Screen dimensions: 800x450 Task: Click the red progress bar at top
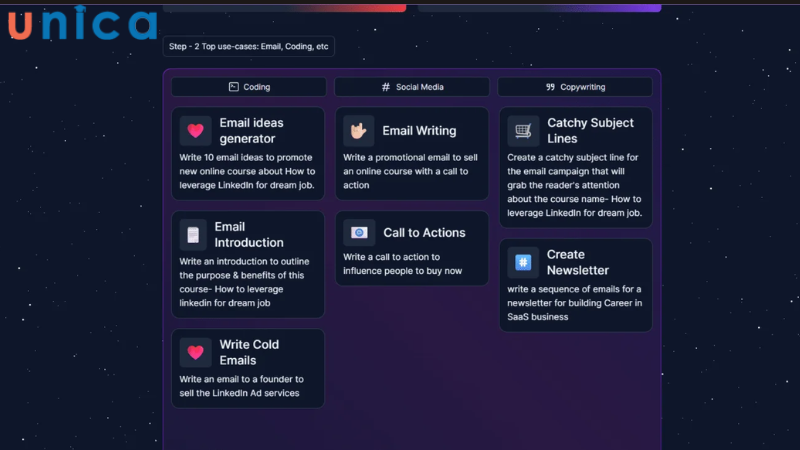285,8
